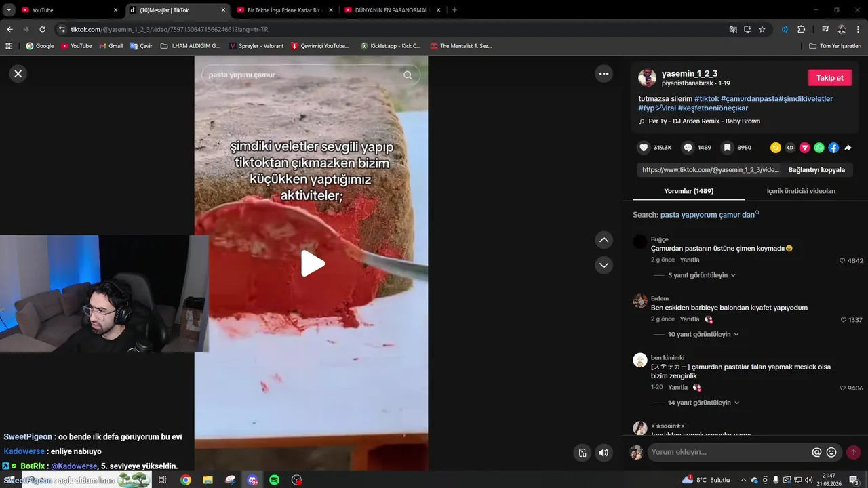Viewport: 868px width, 488px height.
Task: Post comment with the red arrow button
Action: pos(853,452)
